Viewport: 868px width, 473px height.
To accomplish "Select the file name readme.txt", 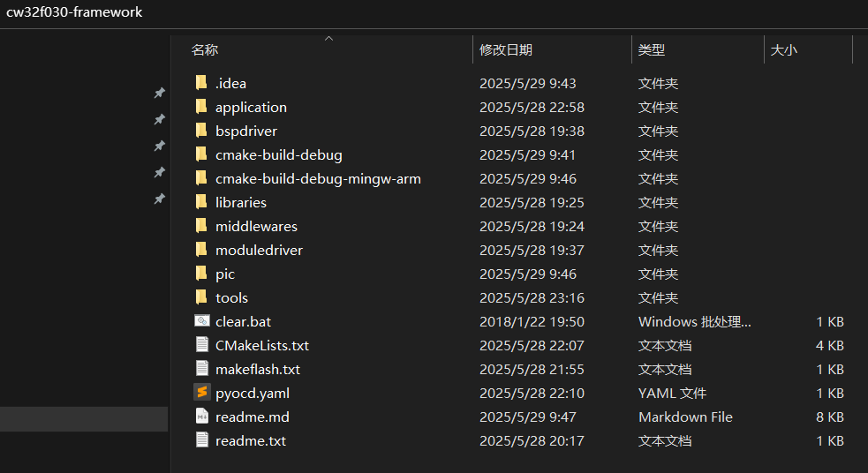I will pos(251,440).
